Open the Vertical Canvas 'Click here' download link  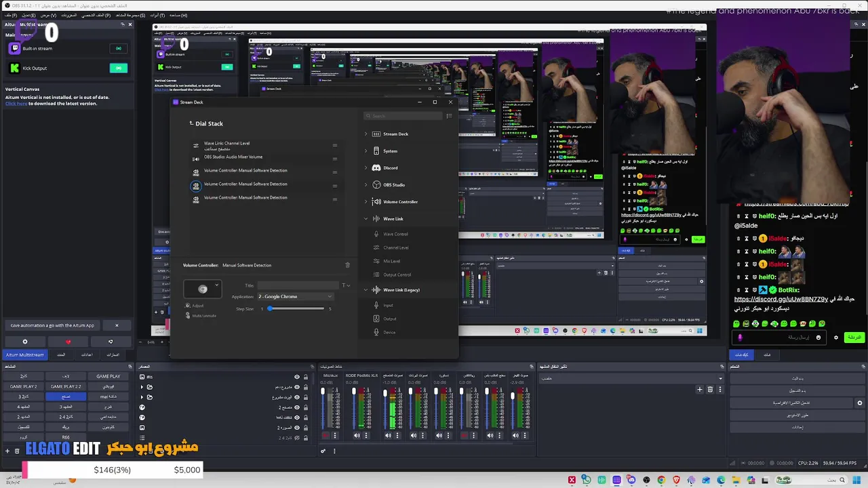pyautogui.click(x=16, y=104)
